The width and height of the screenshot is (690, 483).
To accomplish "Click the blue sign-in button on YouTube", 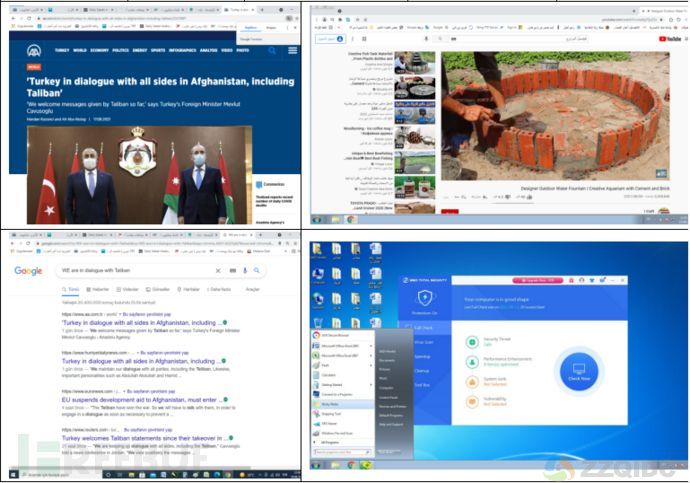I will coord(330,39).
